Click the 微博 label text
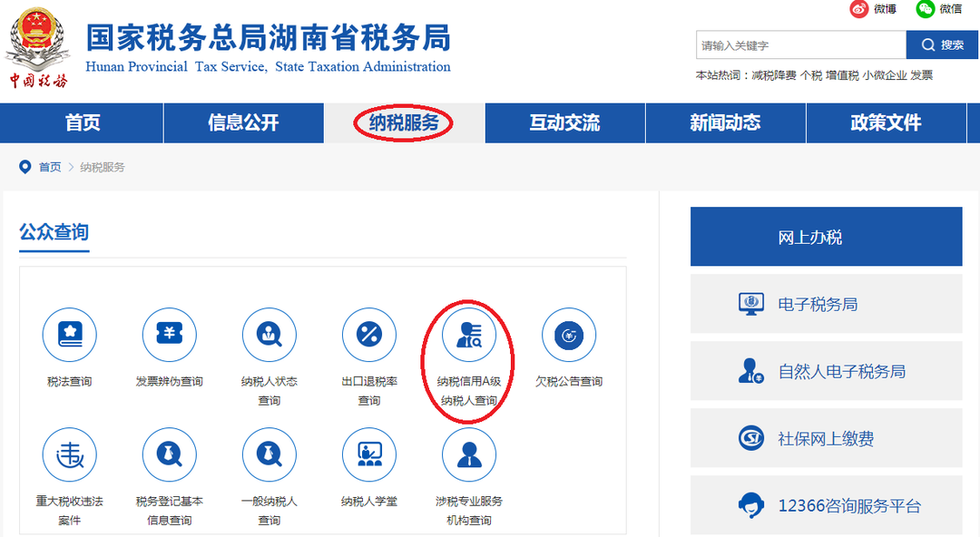This screenshot has width=980, height=537. click(885, 9)
